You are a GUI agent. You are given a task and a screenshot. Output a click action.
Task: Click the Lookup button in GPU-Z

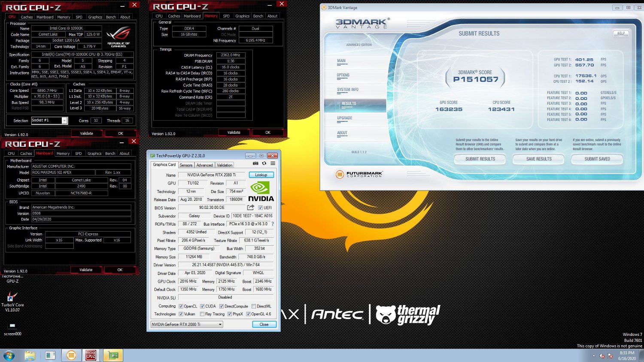(261, 175)
